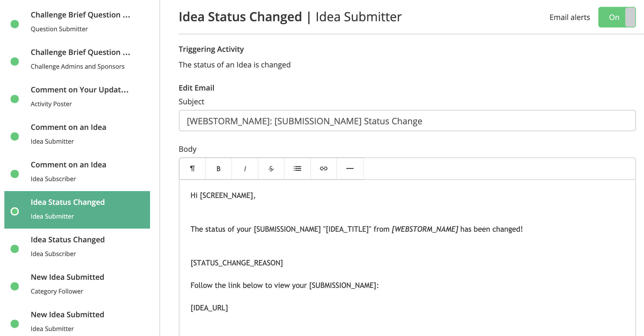Open the paragraph format button in the toolbar
This screenshot has height=336, width=644.
192,169
